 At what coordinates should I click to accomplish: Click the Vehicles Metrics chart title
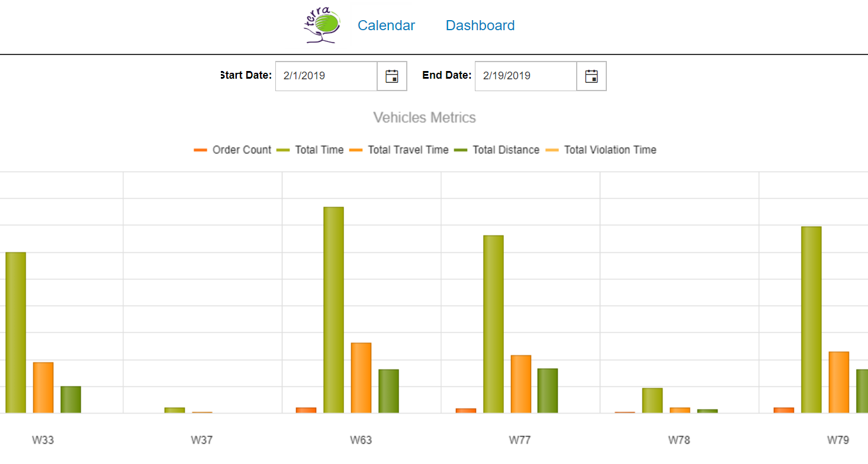[x=425, y=117]
